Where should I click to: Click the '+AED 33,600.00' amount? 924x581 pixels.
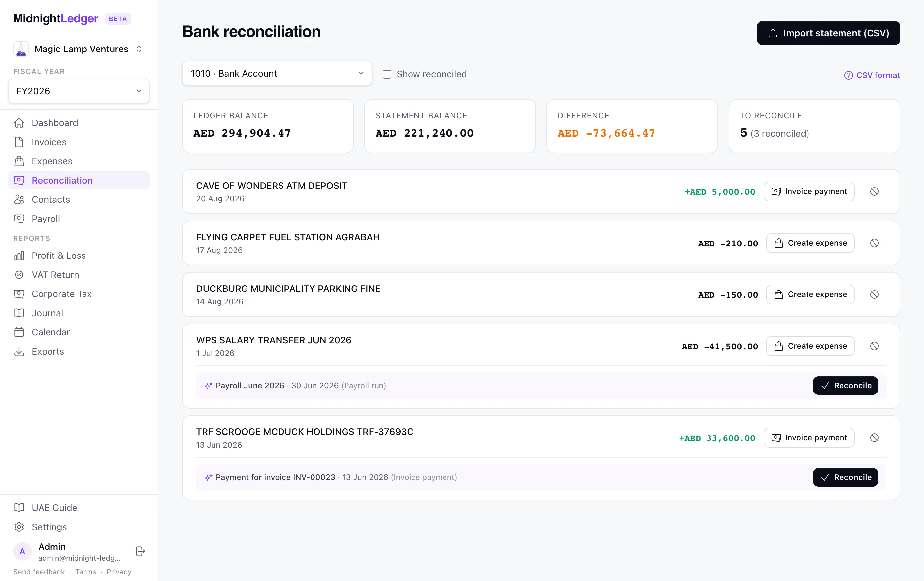(x=717, y=438)
